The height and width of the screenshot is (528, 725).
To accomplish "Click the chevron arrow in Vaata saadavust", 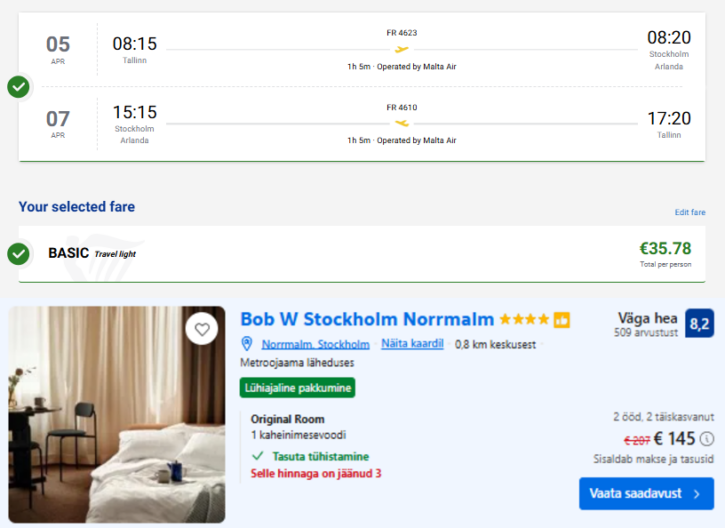I will coord(697,493).
